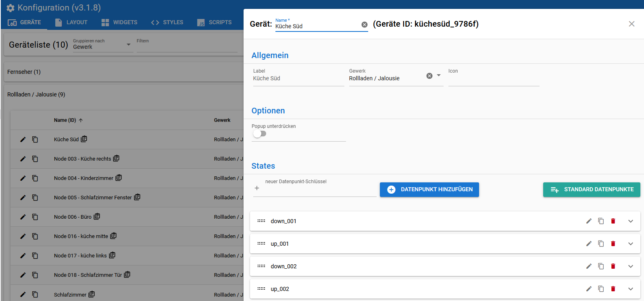Switch to the Scripts tab
644x301 pixels.
214,22
